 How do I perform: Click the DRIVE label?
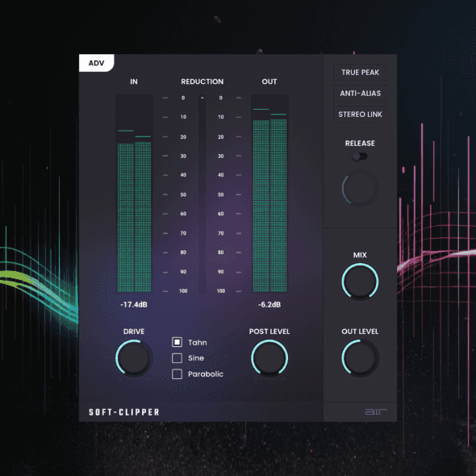click(x=134, y=332)
